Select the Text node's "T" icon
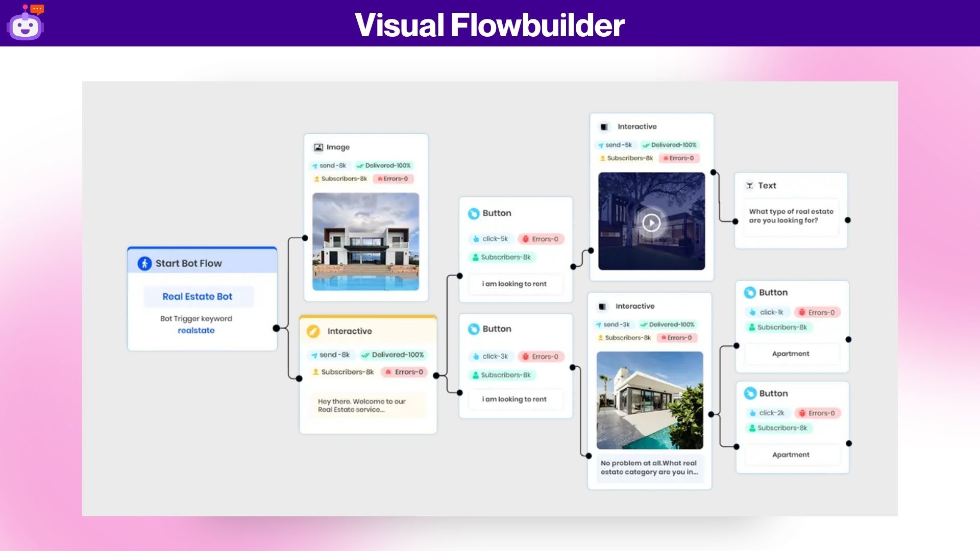The image size is (980, 551). (750, 185)
